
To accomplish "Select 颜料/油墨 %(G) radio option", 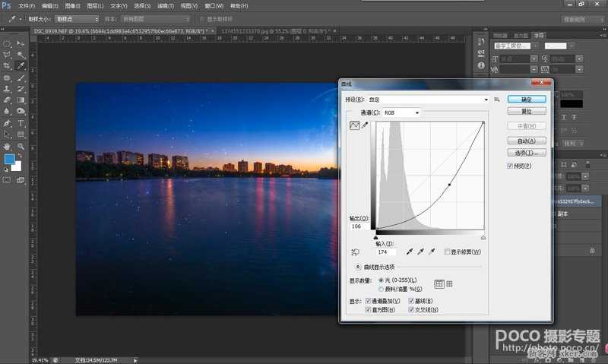I will point(382,290).
